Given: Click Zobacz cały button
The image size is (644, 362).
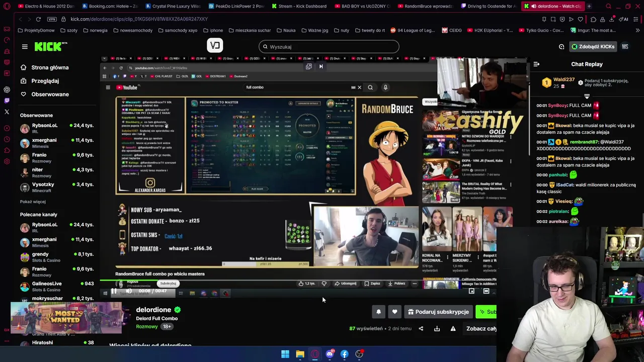Looking at the screenshot, I should (x=480, y=329).
